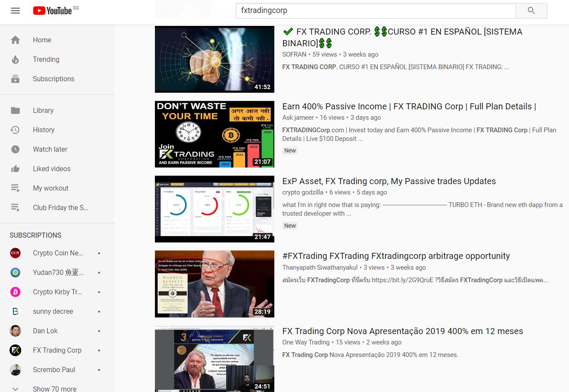Visit Thanyapath Siwathanyakul channel link
The height and width of the screenshot is (392, 569).
[x=320, y=268]
